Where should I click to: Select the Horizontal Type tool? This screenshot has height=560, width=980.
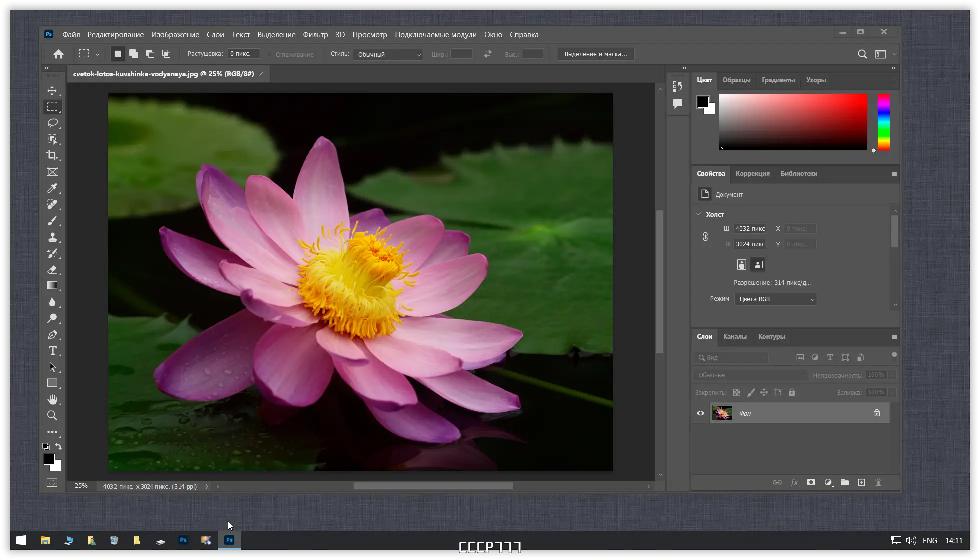pyautogui.click(x=52, y=351)
